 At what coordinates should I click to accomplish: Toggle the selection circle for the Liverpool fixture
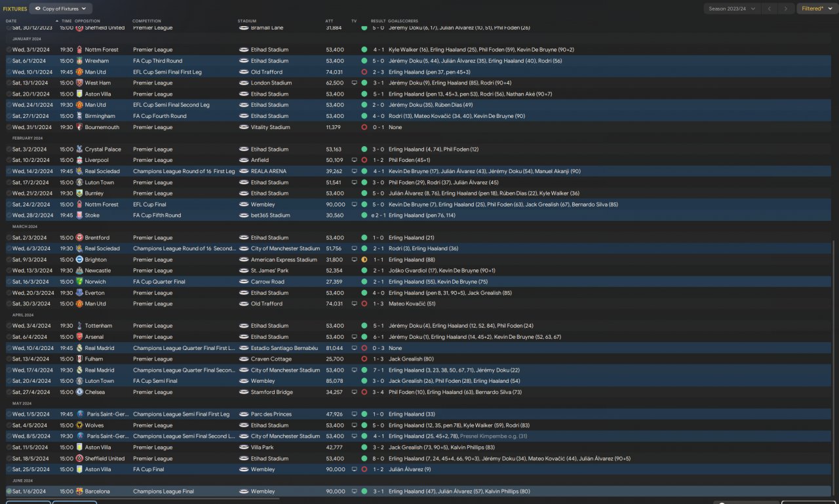click(9, 160)
